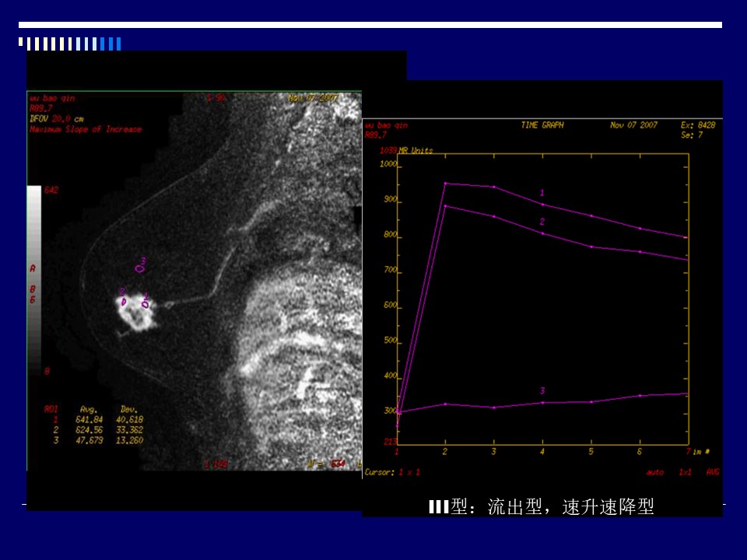
Task: Click the ROI 3 row in the statistics table
Action: tap(93, 440)
